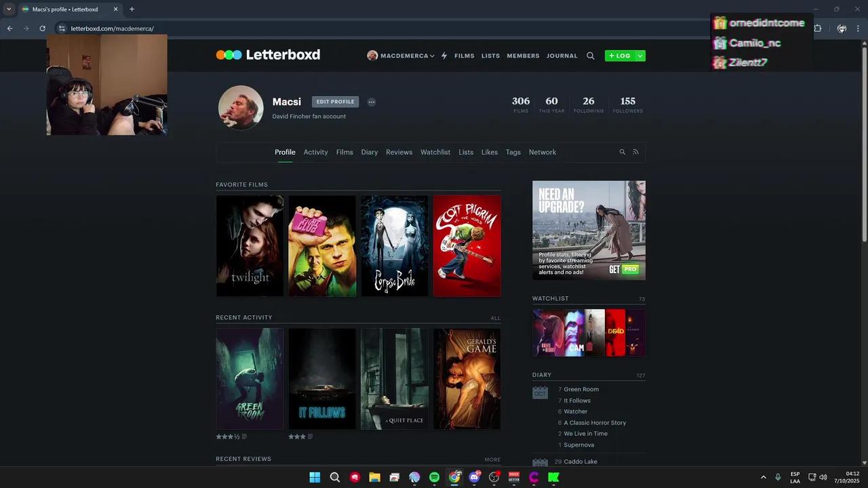This screenshot has width=868, height=488.
Task: Click the header search magnifier icon
Action: (591, 56)
